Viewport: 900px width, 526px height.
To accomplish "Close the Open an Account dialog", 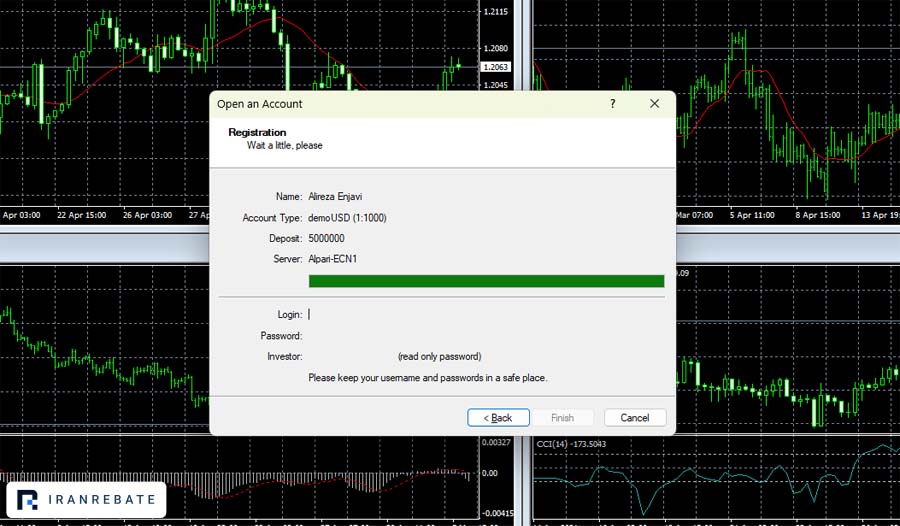I will [x=654, y=104].
